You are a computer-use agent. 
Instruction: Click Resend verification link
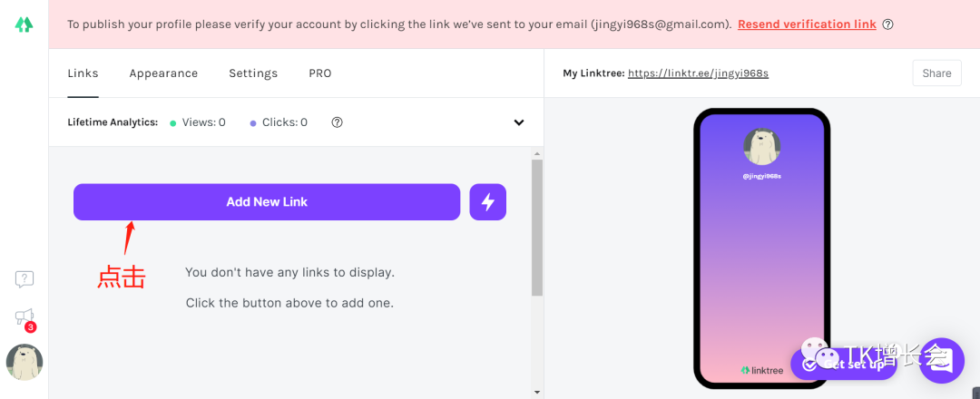pos(807,24)
